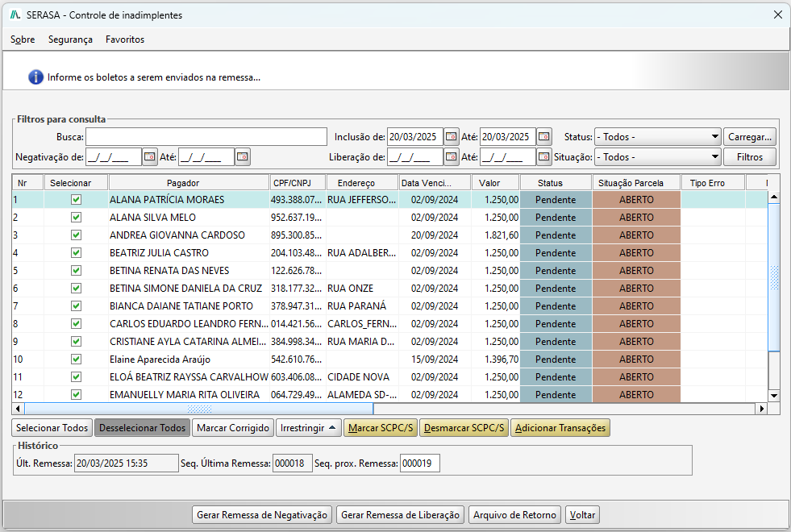Click Marcar SCPC/S button

[381, 428]
